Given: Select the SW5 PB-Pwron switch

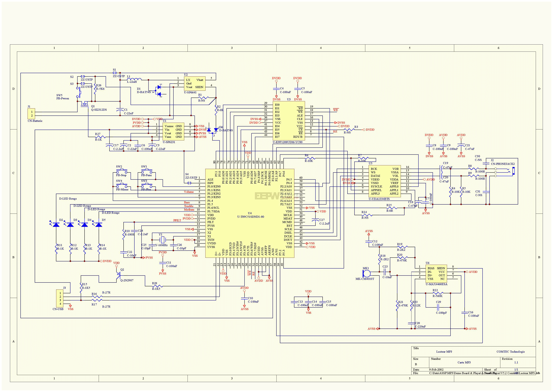Looking at the screenshot, I should (79, 92).
